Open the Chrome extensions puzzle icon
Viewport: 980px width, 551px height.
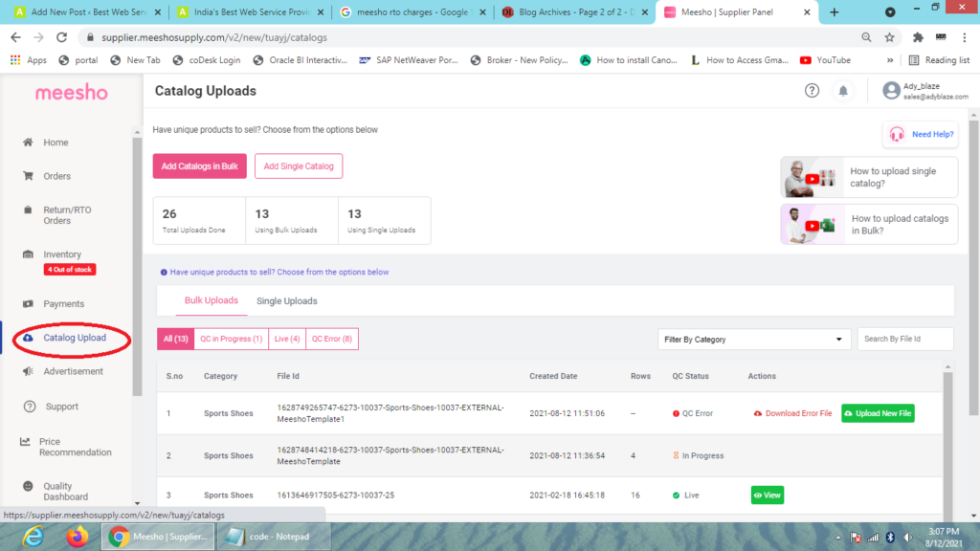tap(918, 37)
